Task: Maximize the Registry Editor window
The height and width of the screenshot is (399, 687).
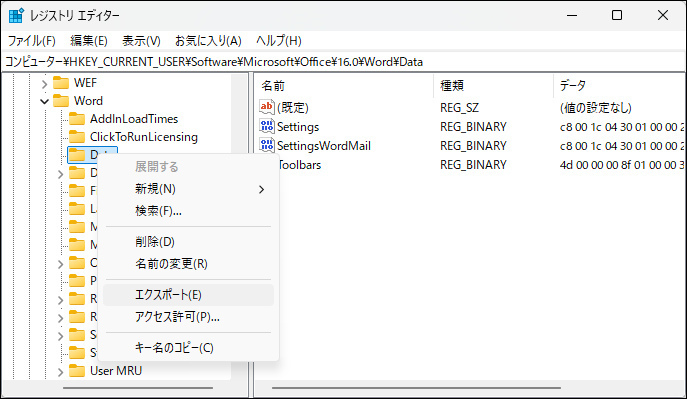Action: pyautogui.click(x=617, y=15)
